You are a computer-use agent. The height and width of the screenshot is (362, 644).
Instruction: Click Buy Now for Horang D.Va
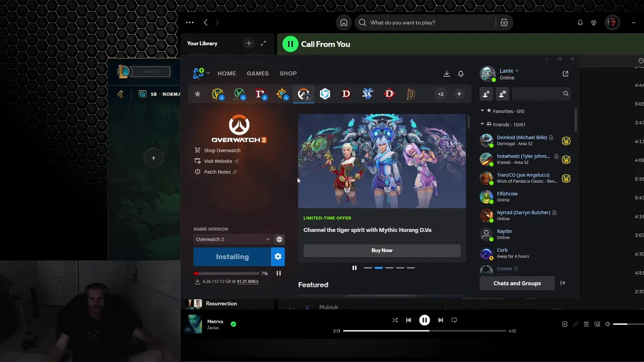pyautogui.click(x=382, y=250)
